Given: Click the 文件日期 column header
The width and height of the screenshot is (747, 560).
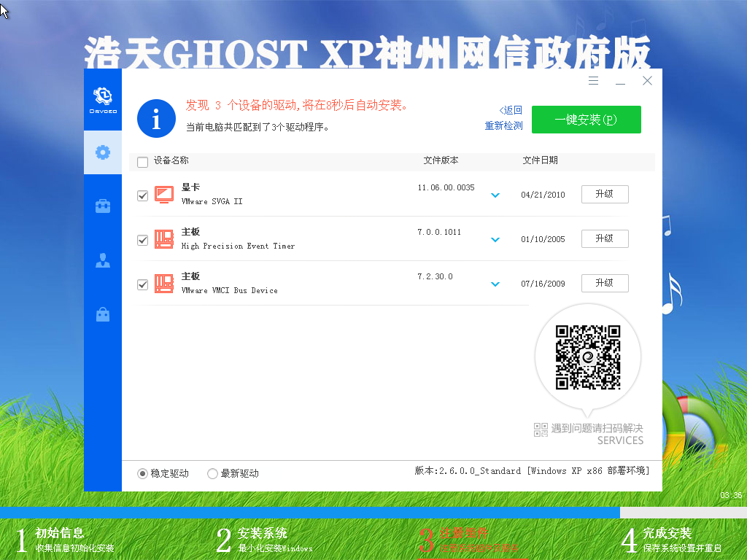Looking at the screenshot, I should [x=540, y=160].
